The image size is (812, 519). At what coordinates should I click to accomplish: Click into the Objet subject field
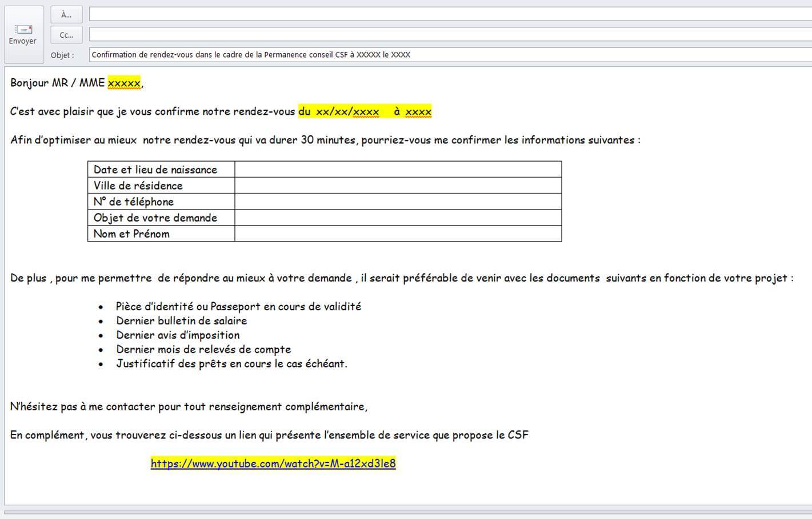pos(450,55)
